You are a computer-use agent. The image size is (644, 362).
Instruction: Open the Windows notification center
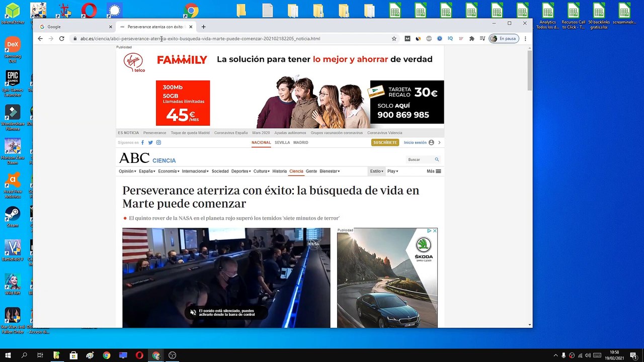point(633,355)
